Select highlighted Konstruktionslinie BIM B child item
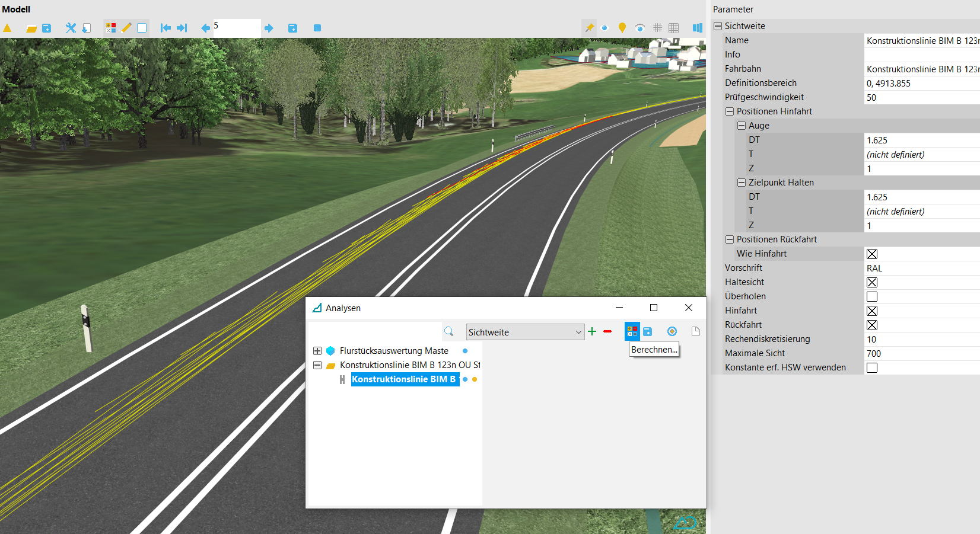Image resolution: width=980 pixels, height=534 pixels. [x=405, y=379]
